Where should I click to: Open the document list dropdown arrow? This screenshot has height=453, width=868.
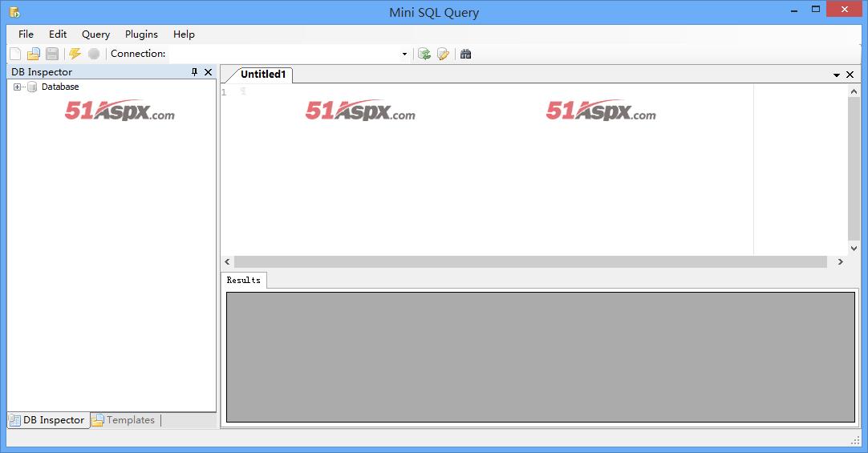[x=837, y=75]
